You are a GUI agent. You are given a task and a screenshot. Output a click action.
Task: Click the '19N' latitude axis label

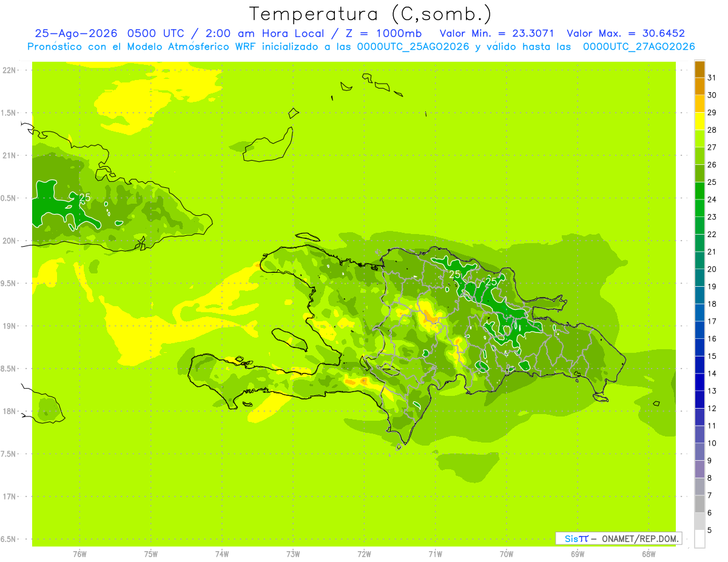coord(10,326)
